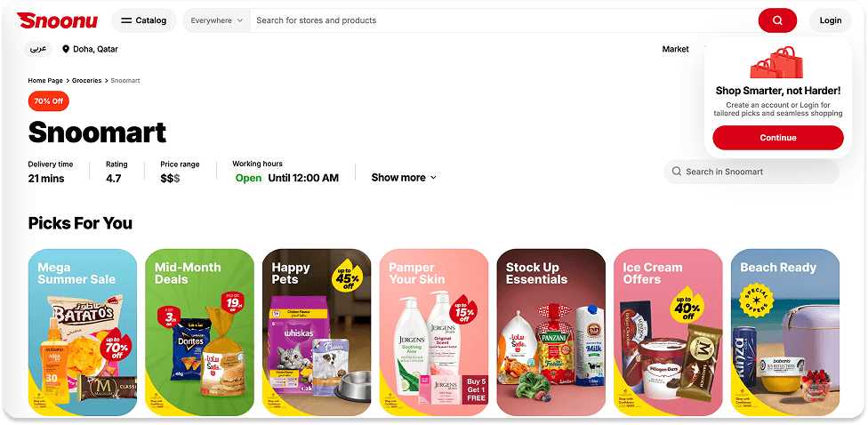Click the Search for stores and products field
This screenshot has height=425, width=868.
tap(503, 20)
